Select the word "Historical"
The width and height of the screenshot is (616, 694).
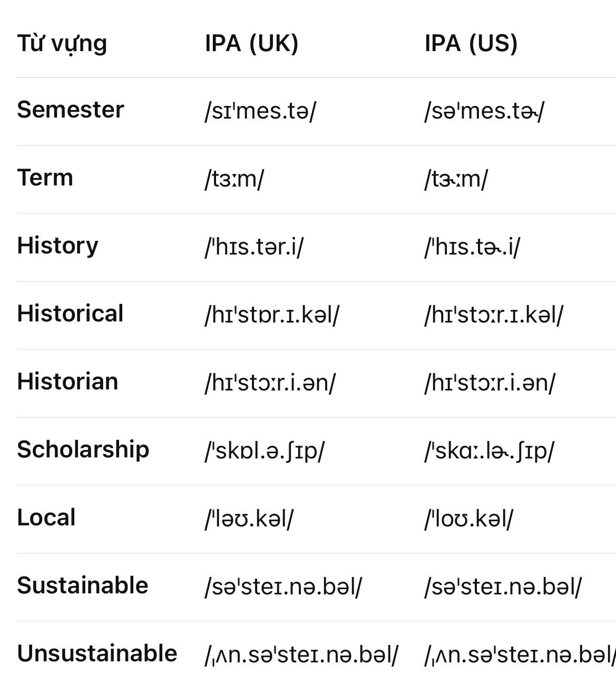pyautogui.click(x=70, y=314)
